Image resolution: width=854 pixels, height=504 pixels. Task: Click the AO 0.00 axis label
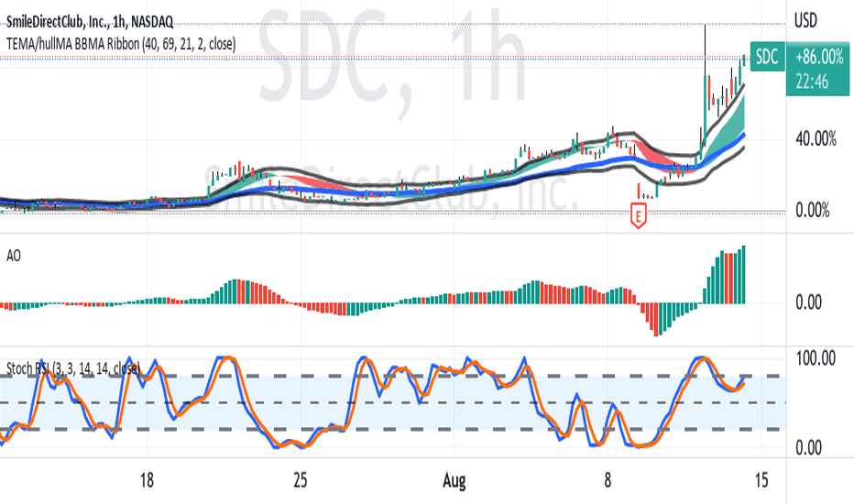point(809,302)
